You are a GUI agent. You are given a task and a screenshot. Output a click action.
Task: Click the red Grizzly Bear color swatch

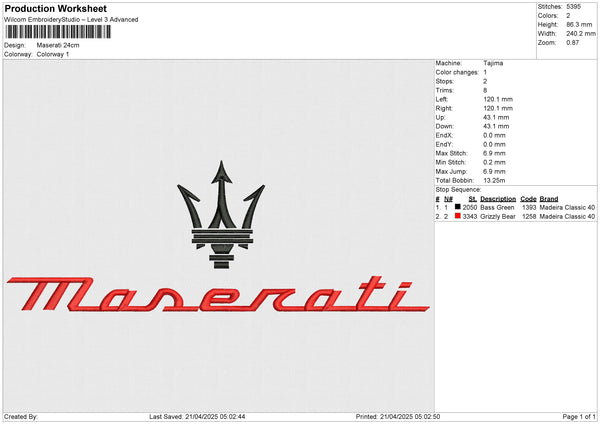click(458, 215)
